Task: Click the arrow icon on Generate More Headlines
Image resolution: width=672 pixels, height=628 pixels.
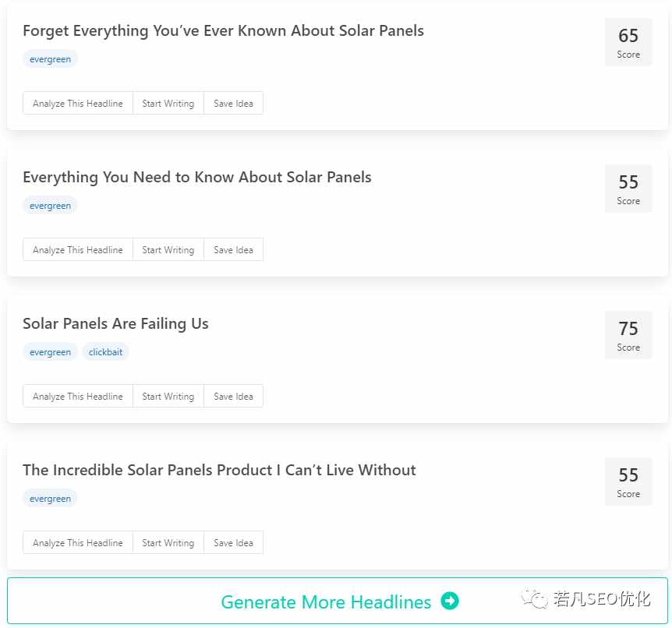Action: 450,601
